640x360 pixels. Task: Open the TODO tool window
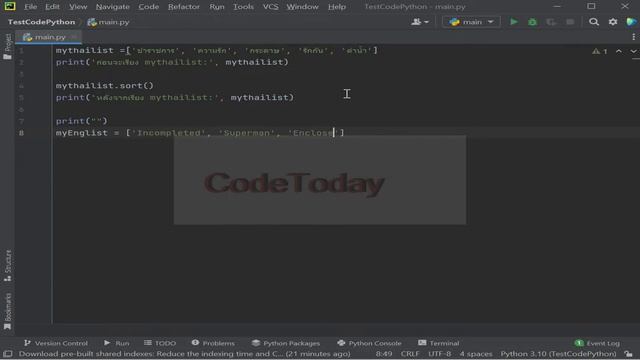(x=160, y=343)
